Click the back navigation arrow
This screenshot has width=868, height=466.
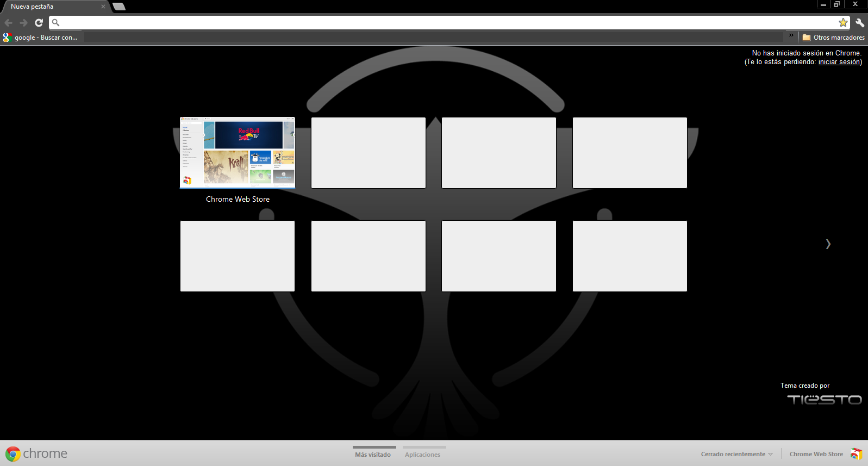(8, 23)
